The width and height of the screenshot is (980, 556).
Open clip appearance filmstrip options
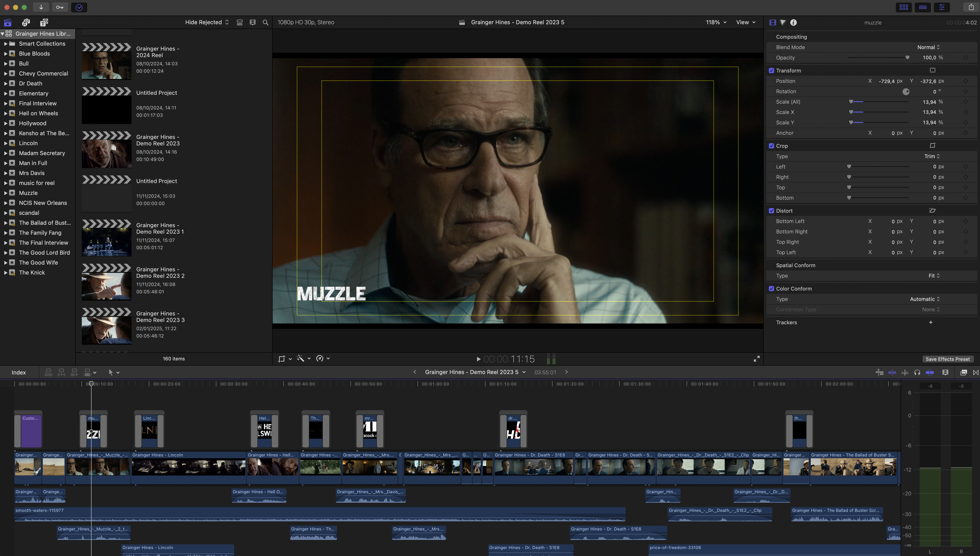(253, 22)
